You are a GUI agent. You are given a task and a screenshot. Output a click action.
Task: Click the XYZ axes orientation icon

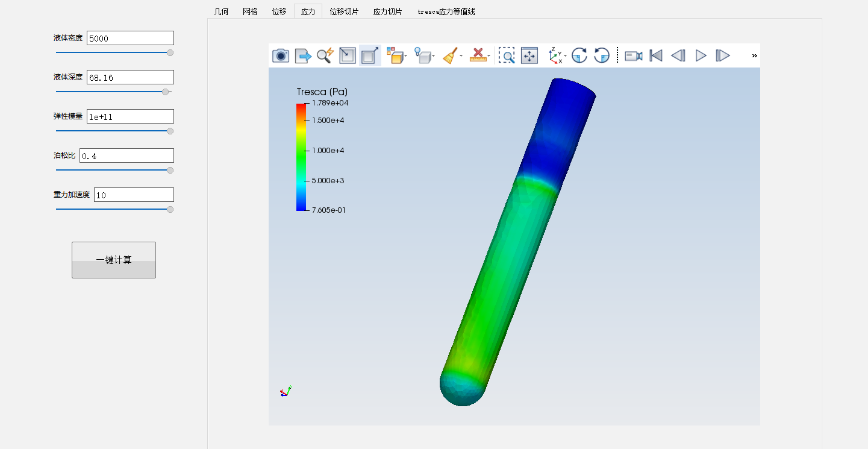pos(555,55)
